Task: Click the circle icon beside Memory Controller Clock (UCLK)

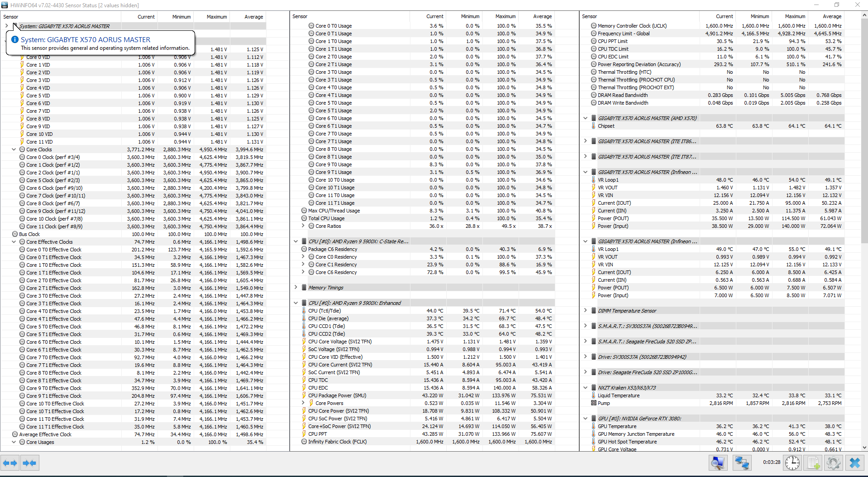Action: [x=594, y=26]
